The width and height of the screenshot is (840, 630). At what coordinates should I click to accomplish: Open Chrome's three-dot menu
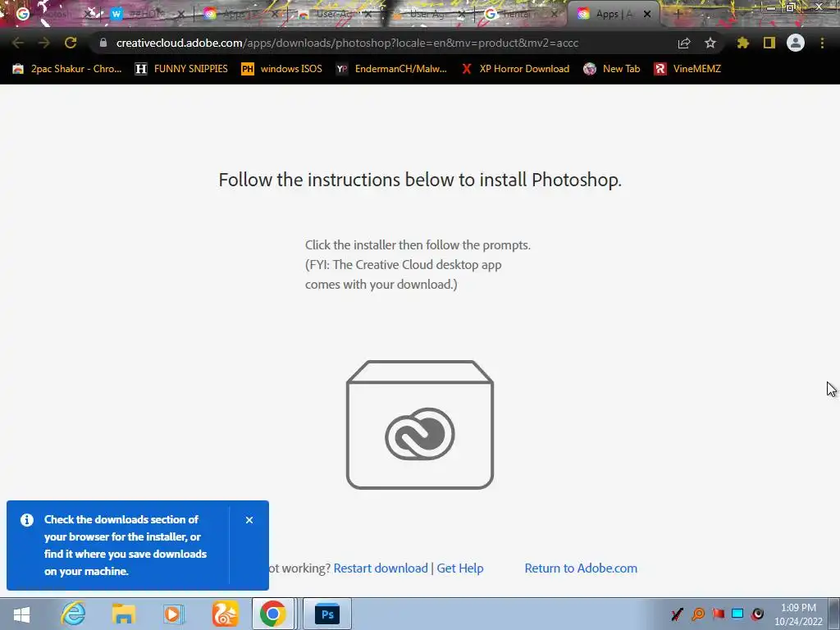[x=822, y=43]
